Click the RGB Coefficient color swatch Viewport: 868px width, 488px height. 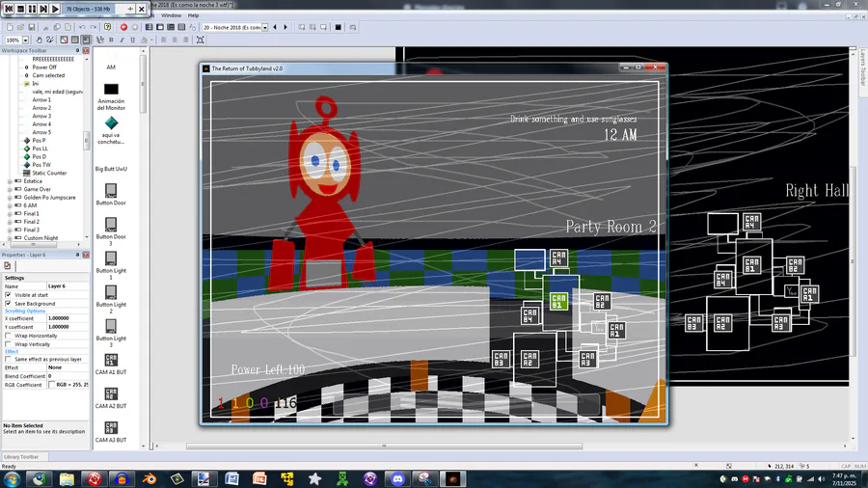pyautogui.click(x=51, y=385)
